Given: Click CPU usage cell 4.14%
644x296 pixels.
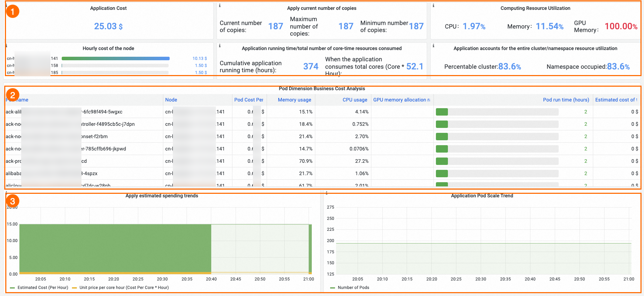Looking at the screenshot, I should [362, 112].
